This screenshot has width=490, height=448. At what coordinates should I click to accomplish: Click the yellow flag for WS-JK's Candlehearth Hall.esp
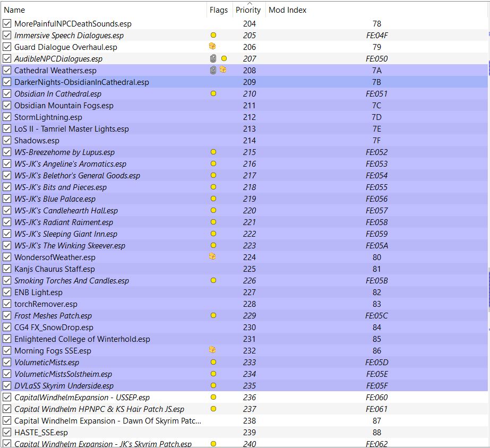(x=213, y=210)
